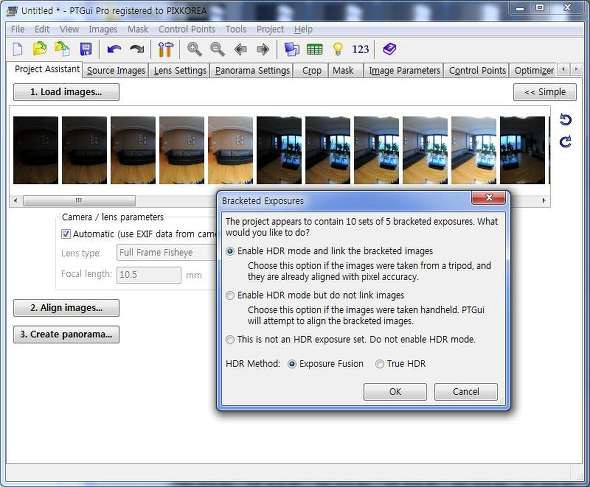Open the control point table icon
This screenshot has height=487, width=590.
[315, 49]
